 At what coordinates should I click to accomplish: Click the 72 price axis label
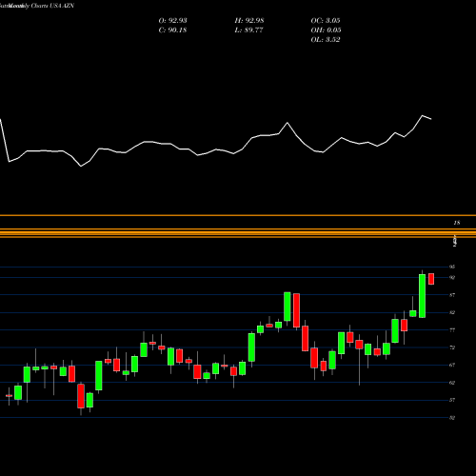click(x=452, y=347)
